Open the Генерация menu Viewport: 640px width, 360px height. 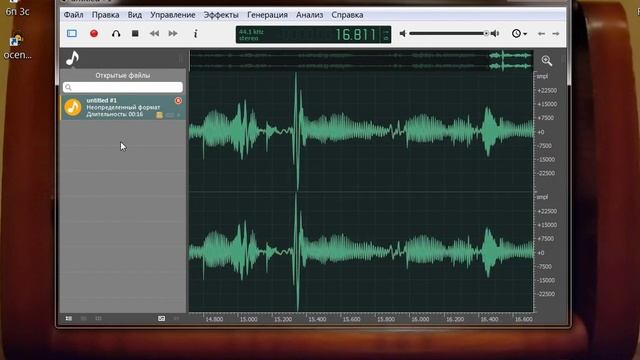pos(267,15)
